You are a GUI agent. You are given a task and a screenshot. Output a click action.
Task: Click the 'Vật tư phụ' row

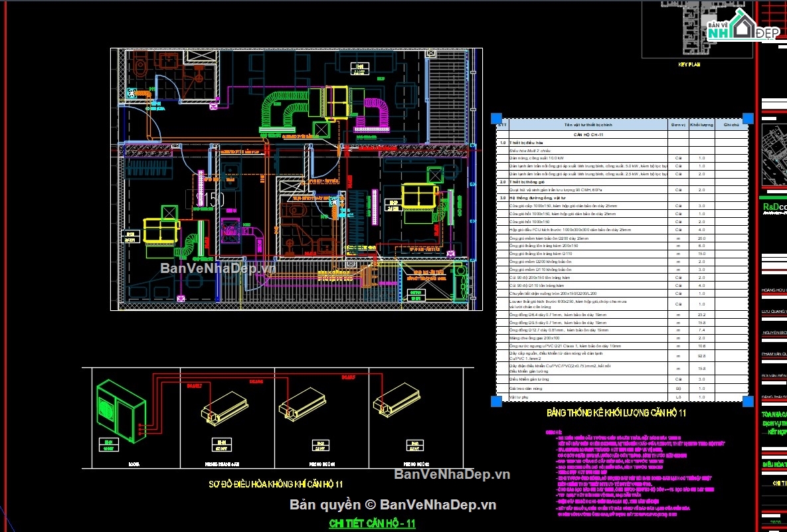pyautogui.click(x=622, y=397)
